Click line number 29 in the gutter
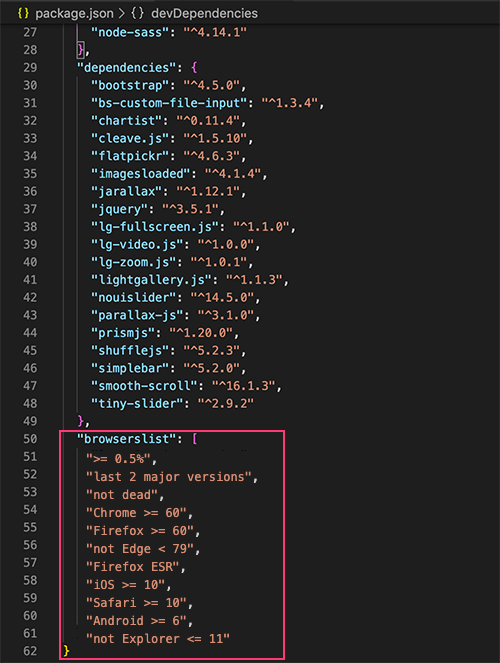This screenshot has height=663, width=500. coord(30,68)
